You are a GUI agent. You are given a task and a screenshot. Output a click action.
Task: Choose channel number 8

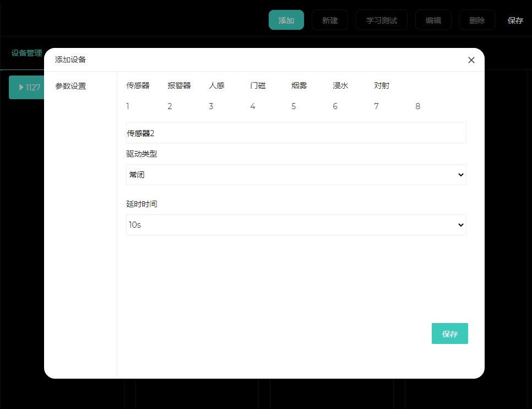[418, 106]
